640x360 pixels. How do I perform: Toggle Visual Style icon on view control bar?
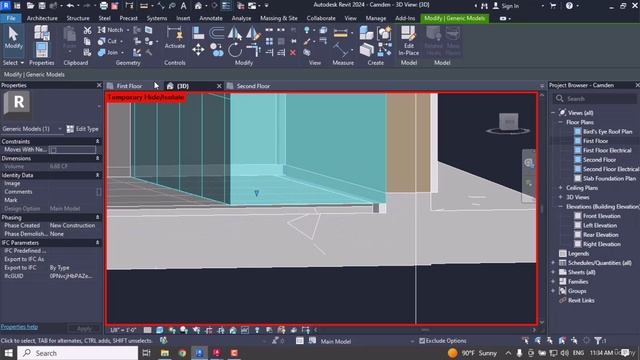[x=160, y=330]
